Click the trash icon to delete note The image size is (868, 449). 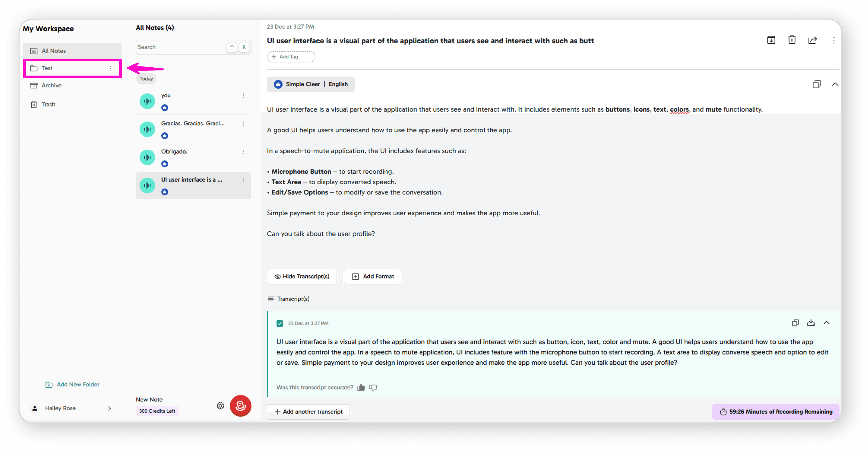point(792,40)
